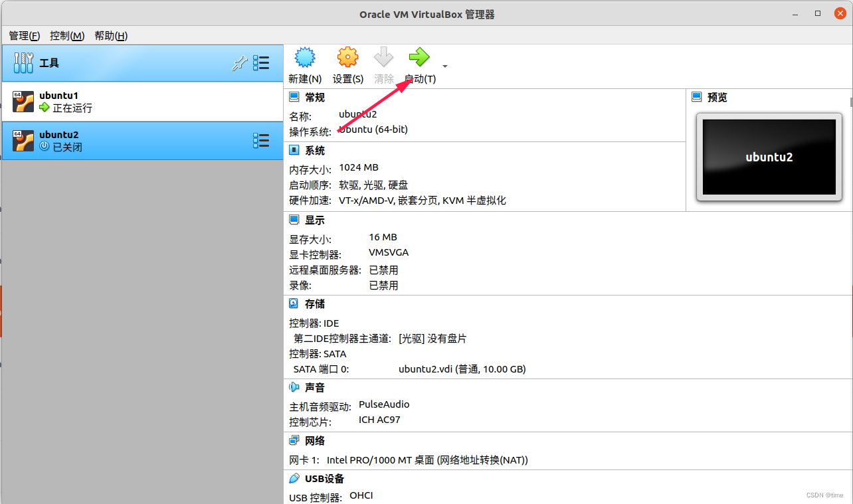
Task: Click the General section monitor icon
Action: tap(294, 98)
